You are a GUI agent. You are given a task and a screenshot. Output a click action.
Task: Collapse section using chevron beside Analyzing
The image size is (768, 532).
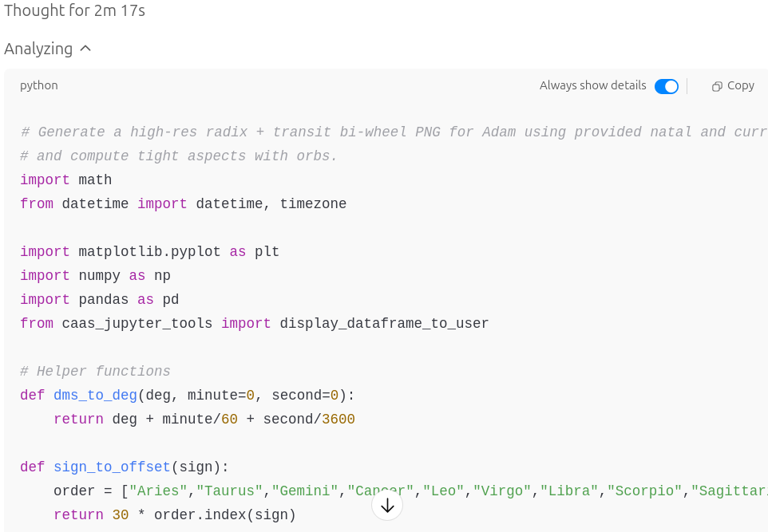coord(86,49)
